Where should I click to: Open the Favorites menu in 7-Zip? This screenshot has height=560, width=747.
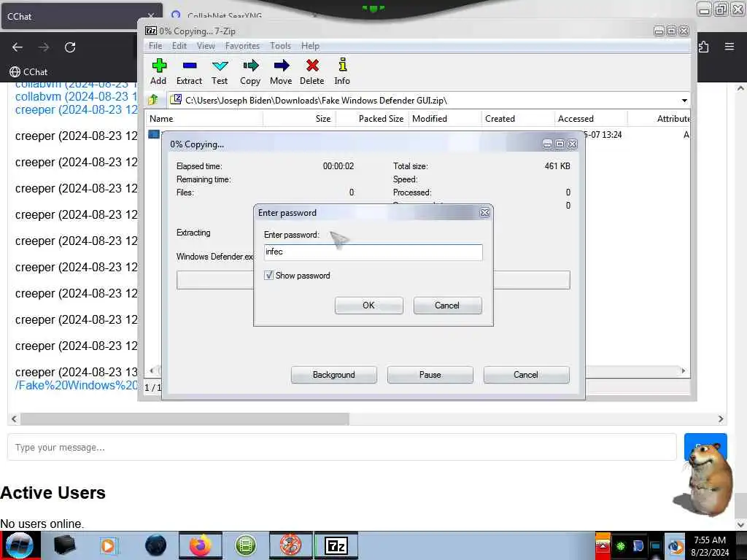(x=242, y=46)
